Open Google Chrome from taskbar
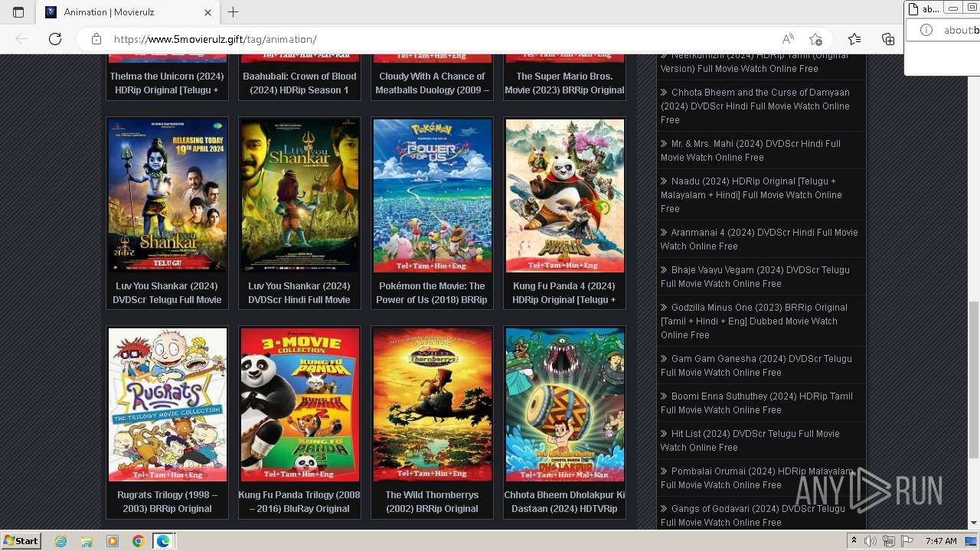980x551 pixels. (x=138, y=541)
